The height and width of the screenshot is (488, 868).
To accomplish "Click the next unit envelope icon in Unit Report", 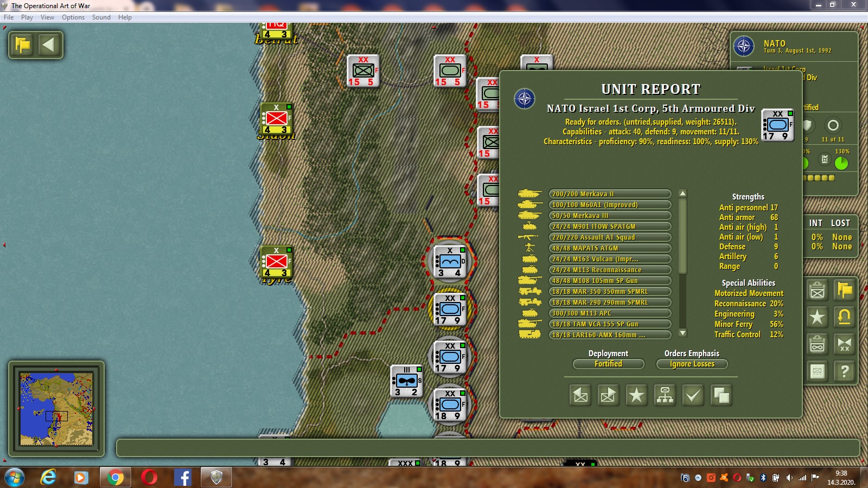I will [x=608, y=395].
